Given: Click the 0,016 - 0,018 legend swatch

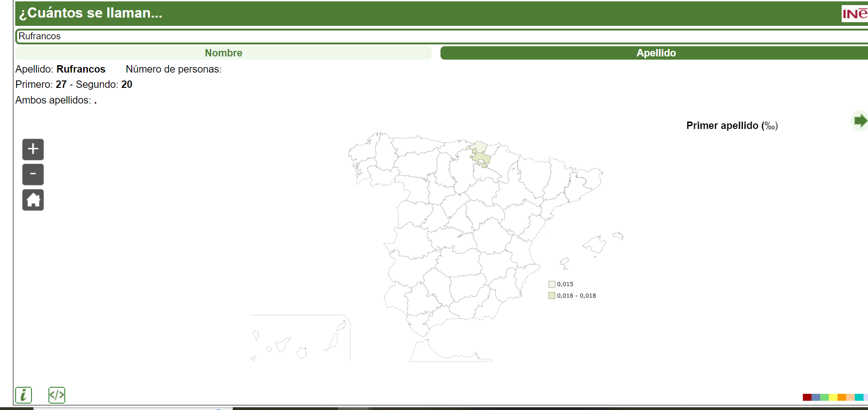Looking at the screenshot, I should (552, 296).
